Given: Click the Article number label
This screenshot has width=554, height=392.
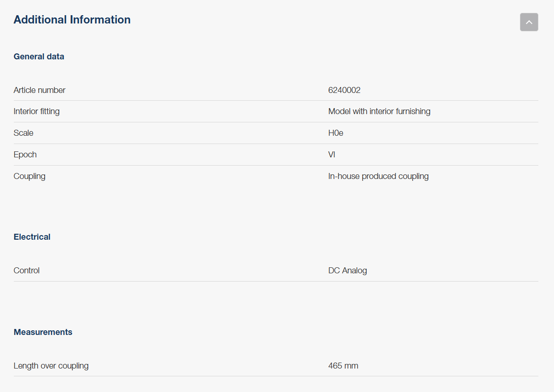Looking at the screenshot, I should tap(40, 90).
